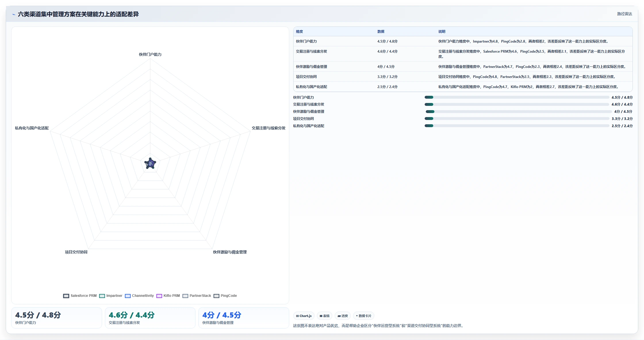
Task: Click 伙伴激励与佣金管理 progress bar
Action: 519,112
